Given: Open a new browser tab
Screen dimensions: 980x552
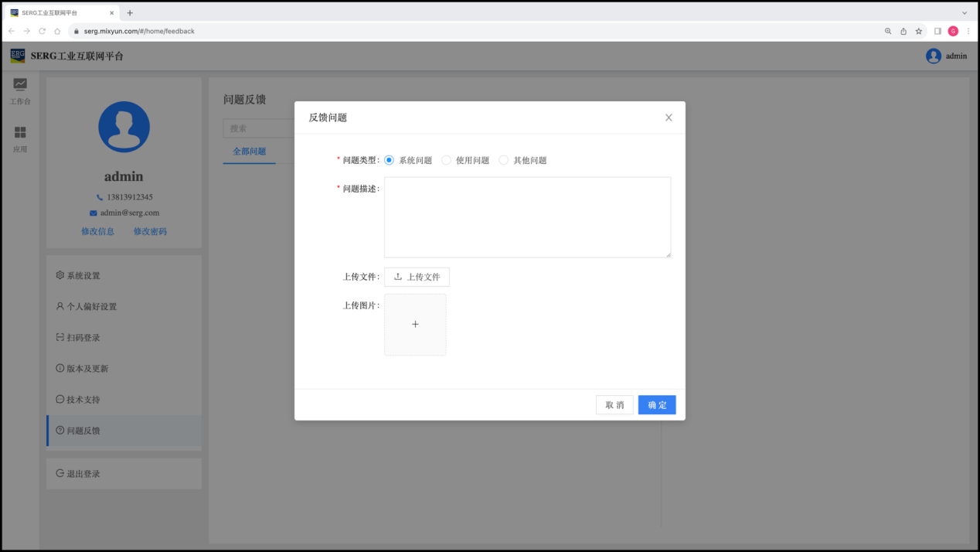Looking at the screenshot, I should 130,12.
